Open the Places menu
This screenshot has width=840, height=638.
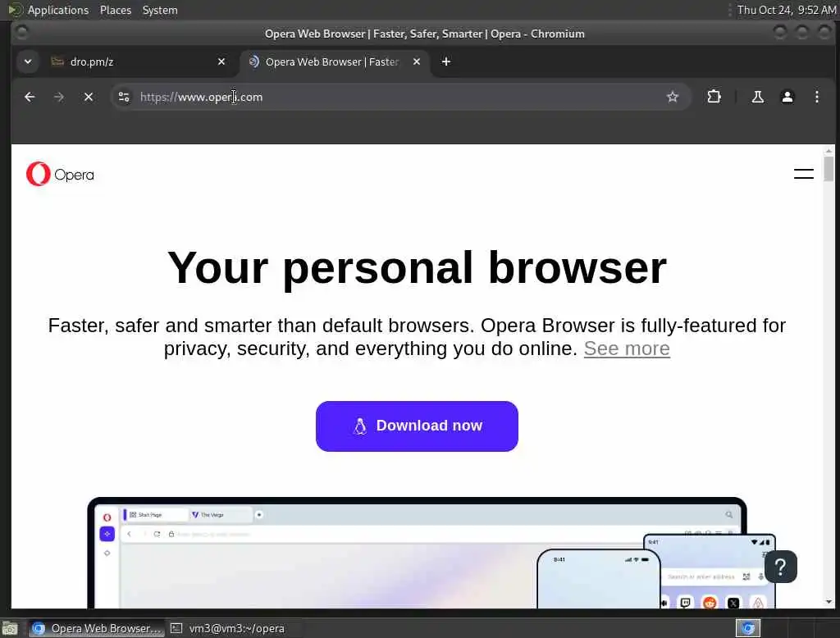(115, 10)
